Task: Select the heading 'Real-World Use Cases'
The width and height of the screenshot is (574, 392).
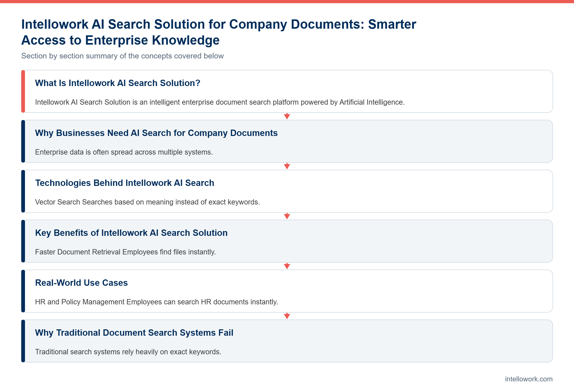Action: 81,283
